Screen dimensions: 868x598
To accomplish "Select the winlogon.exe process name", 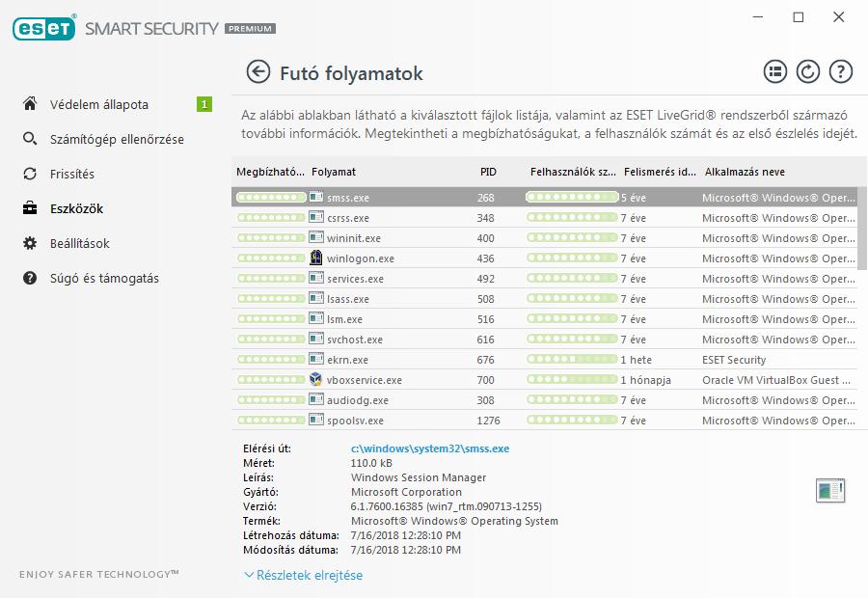I will tap(361, 258).
